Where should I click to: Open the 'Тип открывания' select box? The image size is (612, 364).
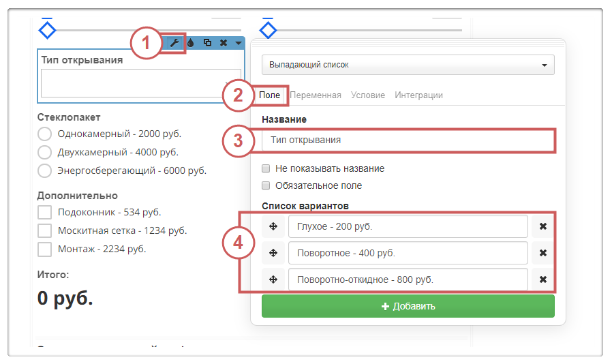140,82
